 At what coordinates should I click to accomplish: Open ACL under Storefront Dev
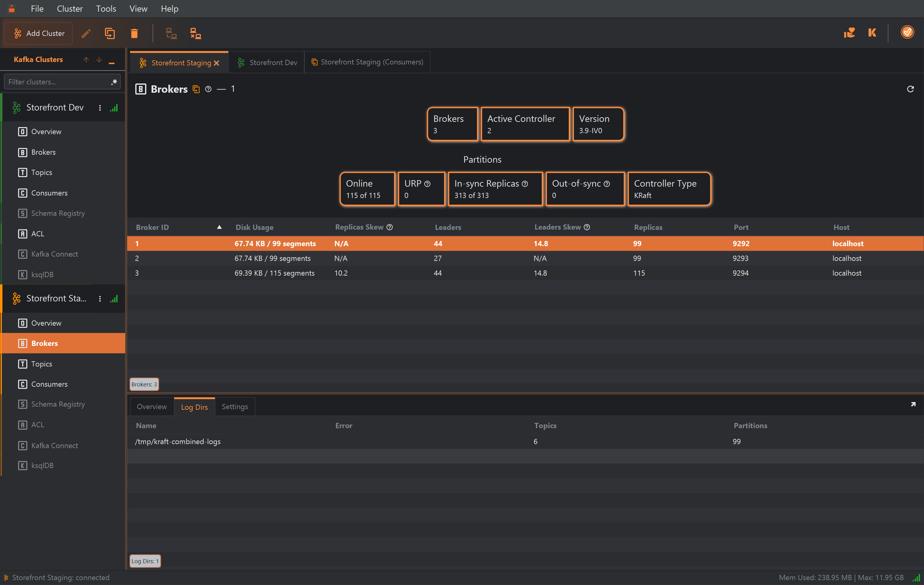tap(63, 234)
